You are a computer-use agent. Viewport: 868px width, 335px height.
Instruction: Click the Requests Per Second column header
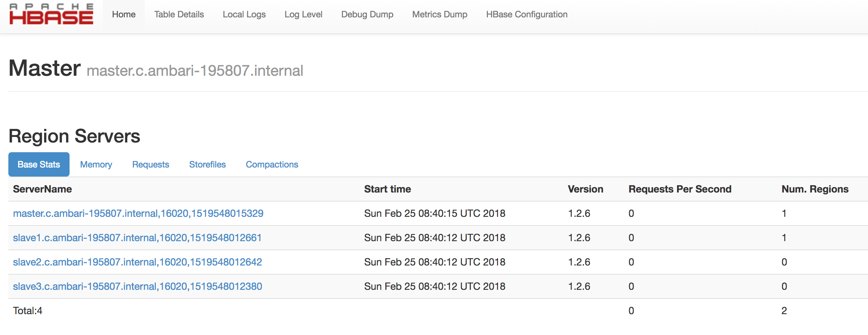tap(680, 189)
